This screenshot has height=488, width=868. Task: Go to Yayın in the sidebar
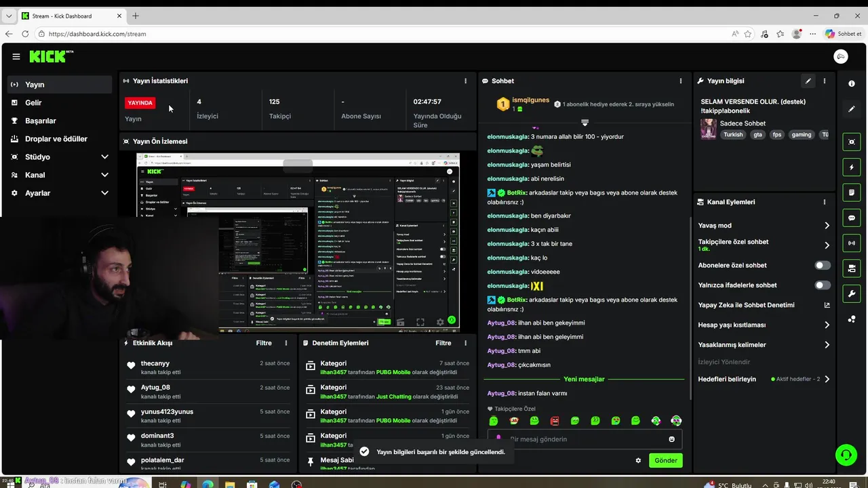(x=60, y=85)
